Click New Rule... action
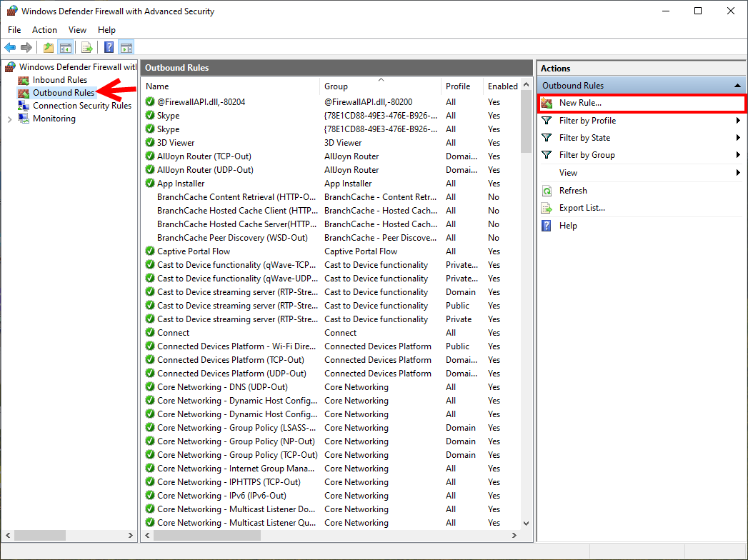 click(580, 103)
